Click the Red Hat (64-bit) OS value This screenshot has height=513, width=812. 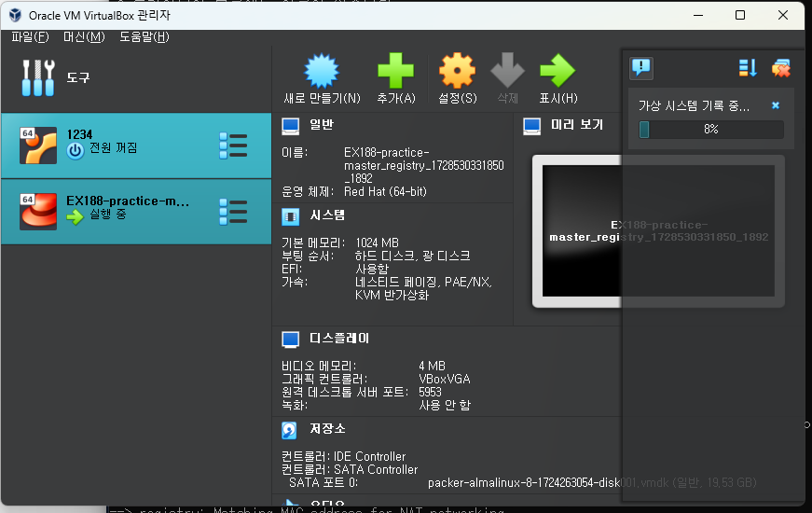(x=385, y=192)
